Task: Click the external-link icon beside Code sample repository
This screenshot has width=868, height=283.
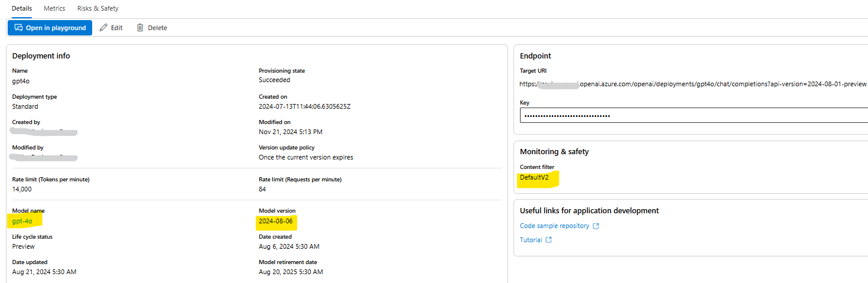Action: click(596, 226)
